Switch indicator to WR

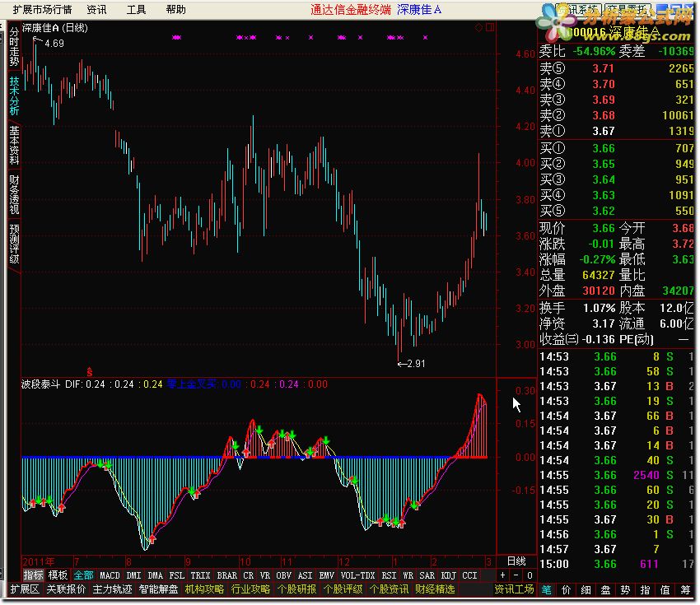(408, 575)
